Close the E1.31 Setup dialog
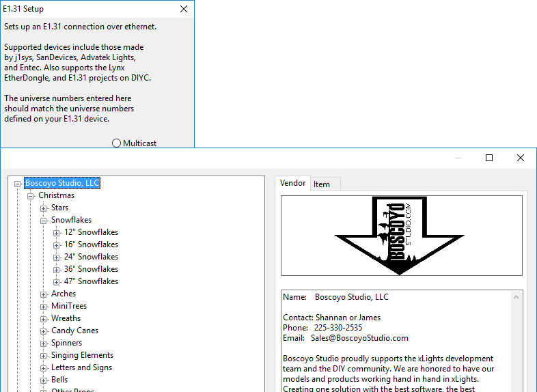 (x=184, y=9)
